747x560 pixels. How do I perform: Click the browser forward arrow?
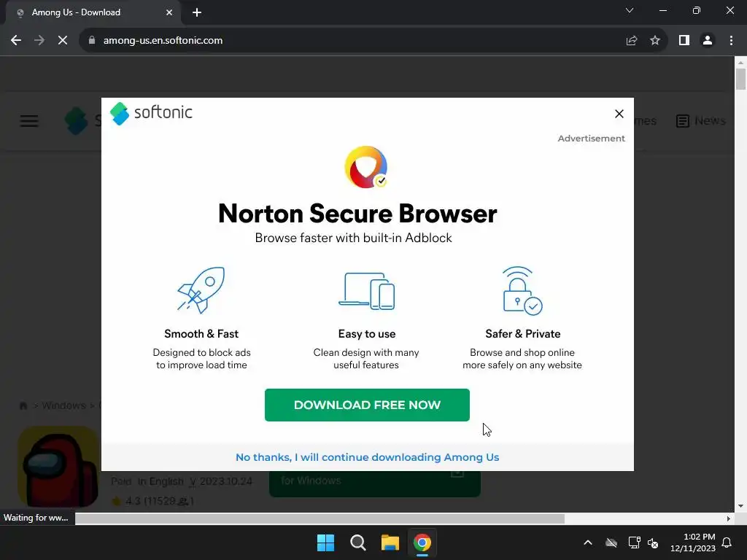39,41
